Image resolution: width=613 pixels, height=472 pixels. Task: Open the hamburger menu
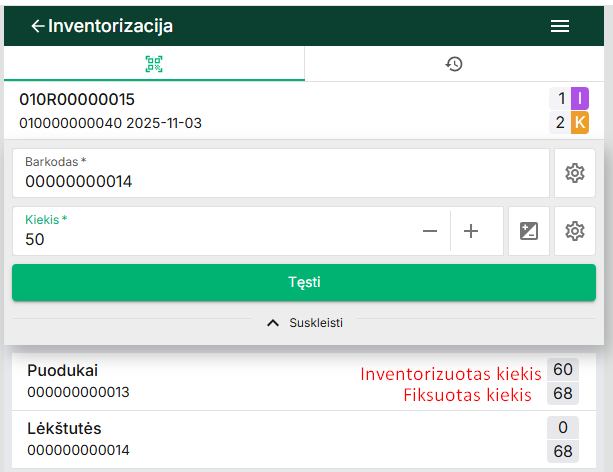tap(560, 26)
